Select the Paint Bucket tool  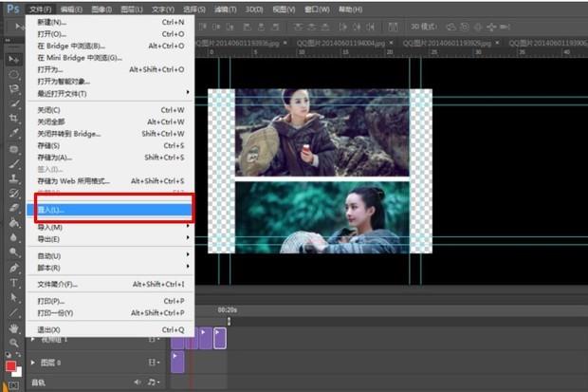pos(13,223)
